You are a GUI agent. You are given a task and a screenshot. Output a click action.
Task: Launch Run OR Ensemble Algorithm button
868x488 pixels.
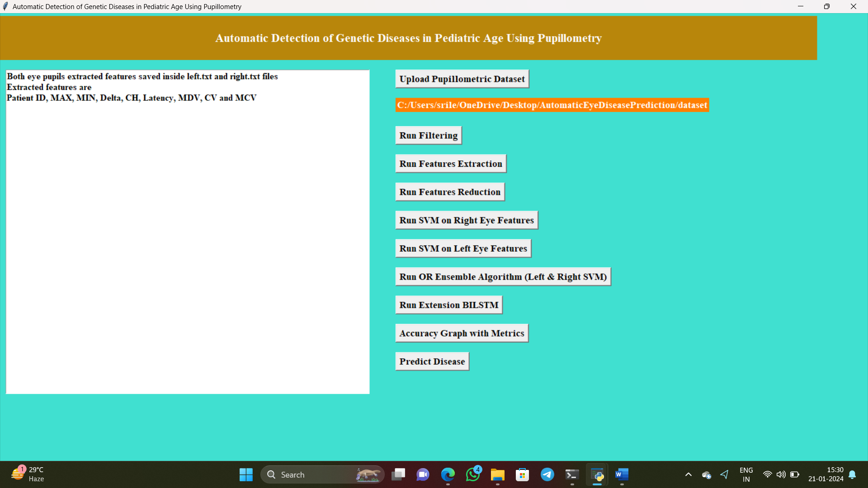[503, 277]
